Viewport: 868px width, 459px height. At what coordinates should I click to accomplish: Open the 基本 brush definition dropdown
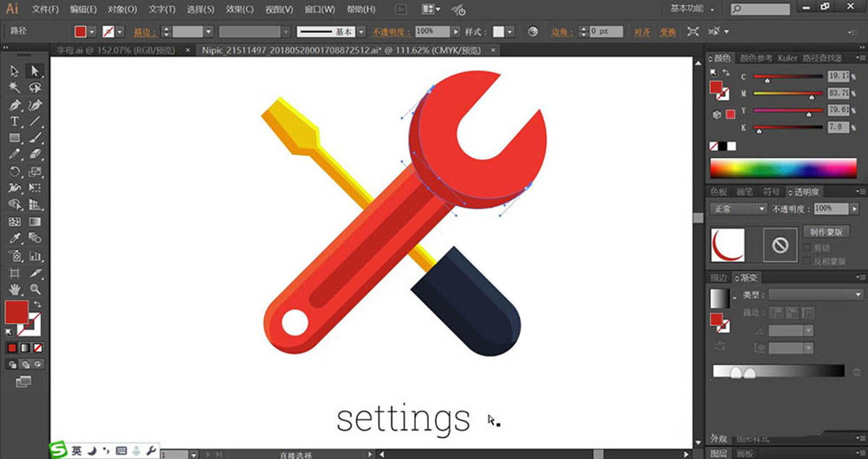pyautogui.click(x=361, y=32)
